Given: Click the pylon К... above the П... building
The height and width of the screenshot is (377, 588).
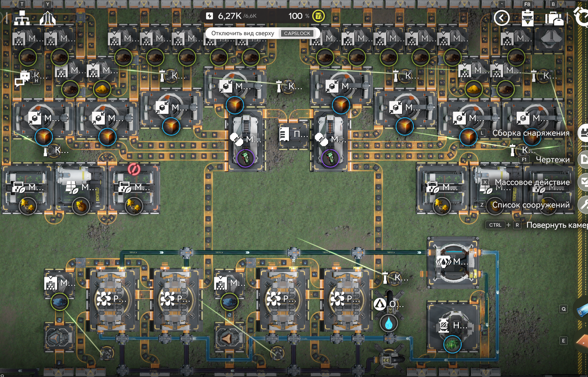Looking at the screenshot, I should 279,86.
